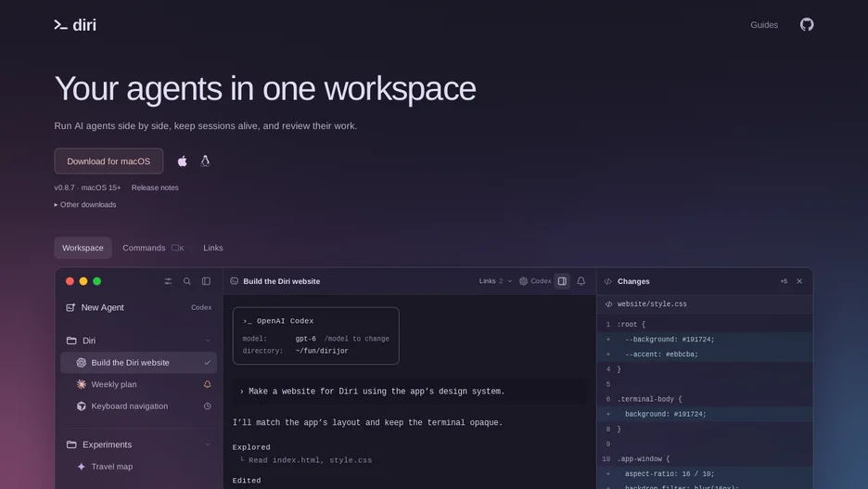This screenshot has width=868, height=489.
Task: Toggle the split changes panel button
Action: click(562, 281)
